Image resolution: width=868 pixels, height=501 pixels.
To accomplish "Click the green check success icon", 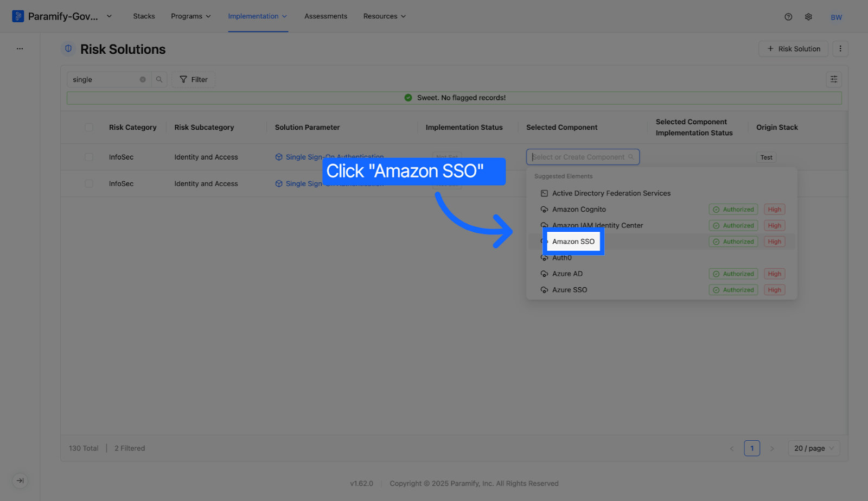I will tap(408, 98).
